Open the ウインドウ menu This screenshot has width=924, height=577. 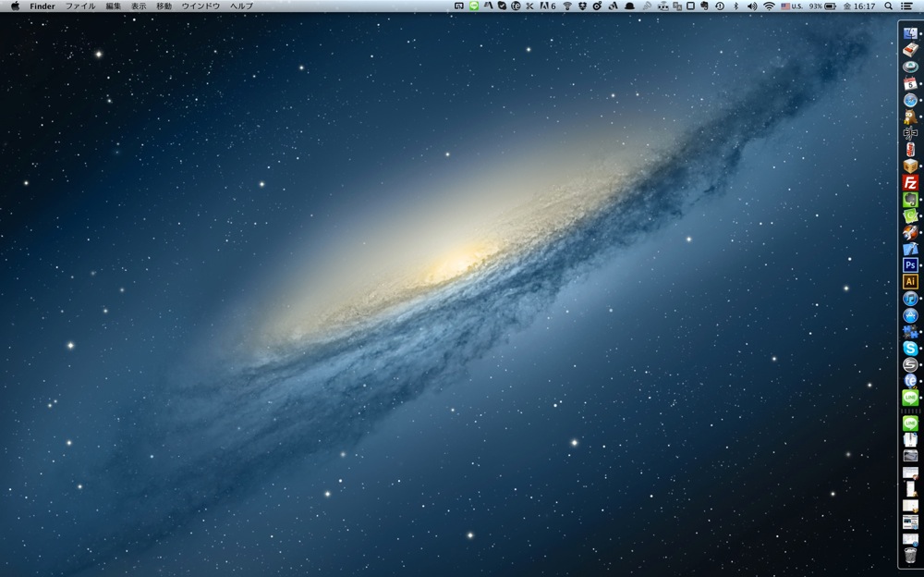click(x=201, y=6)
